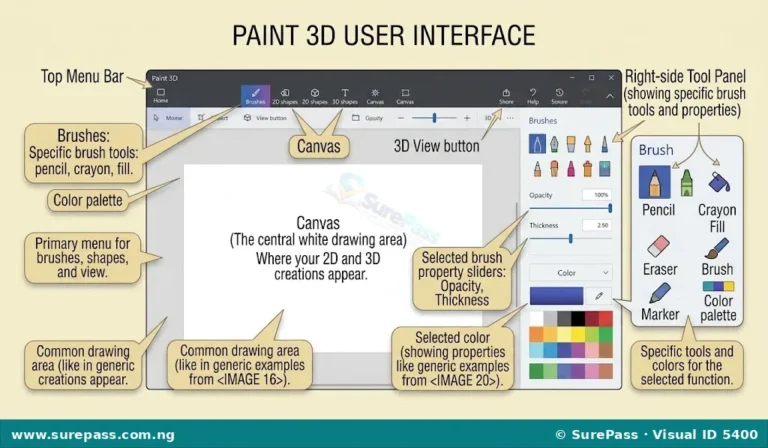Click the Brushes heading in the right panel
The image size is (768, 448).
point(543,120)
